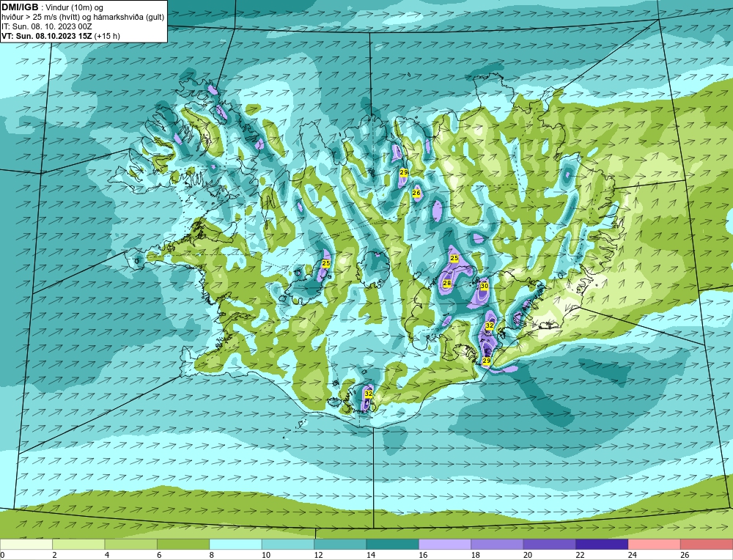Click the legend scale number 14
This screenshot has width=733, height=560.
click(371, 556)
